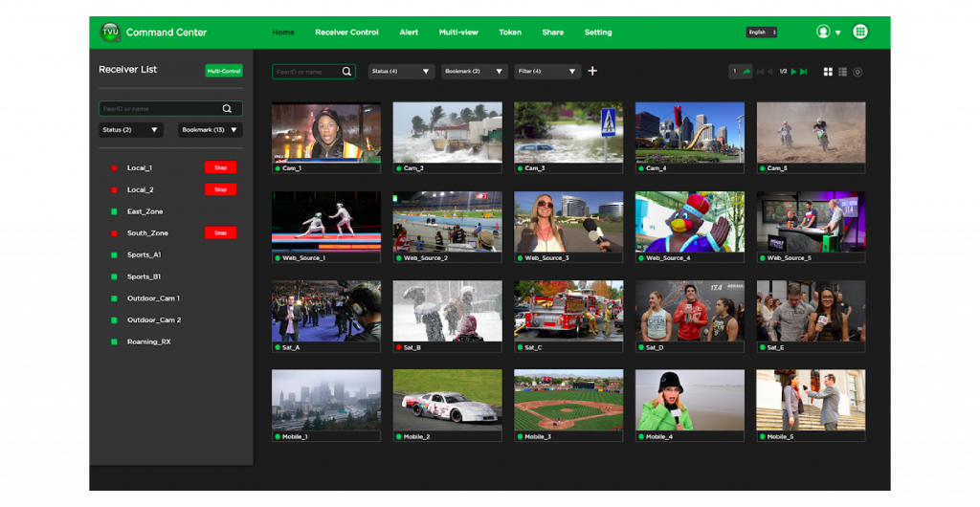Toggle status indicator for East_Zone receiver

[114, 211]
